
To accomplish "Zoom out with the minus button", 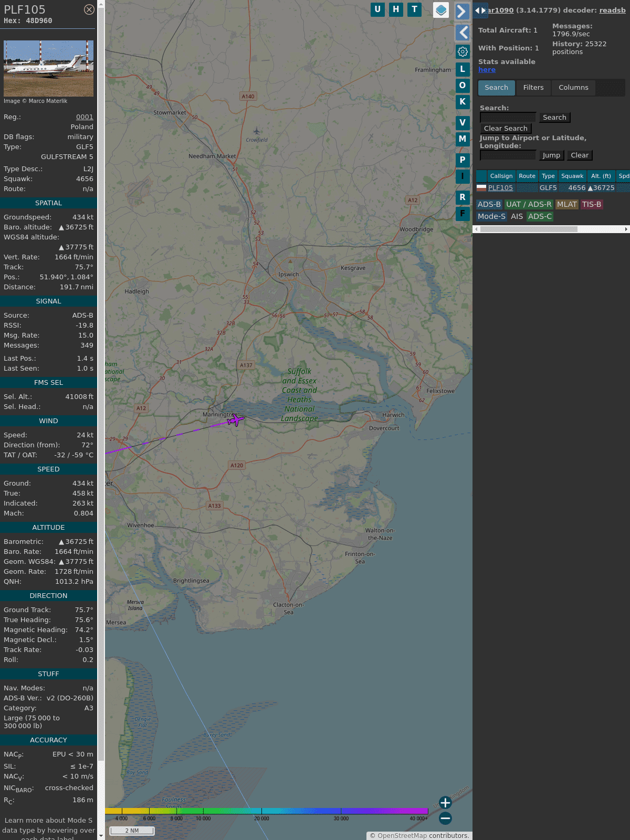I will (445, 818).
